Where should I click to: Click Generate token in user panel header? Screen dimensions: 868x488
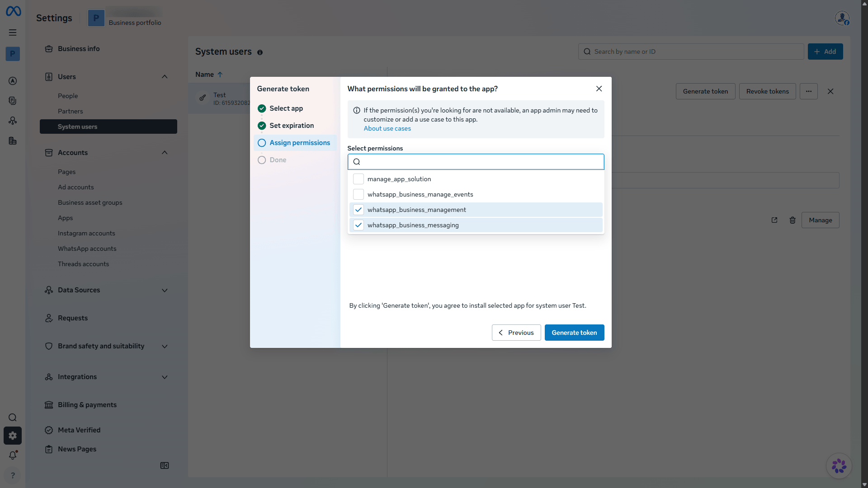[x=705, y=91]
